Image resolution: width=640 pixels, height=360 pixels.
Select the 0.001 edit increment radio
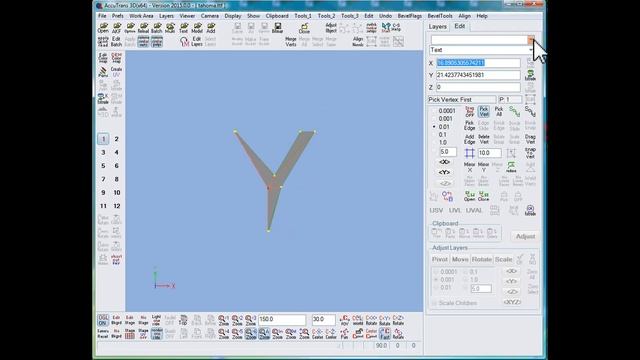click(434, 119)
